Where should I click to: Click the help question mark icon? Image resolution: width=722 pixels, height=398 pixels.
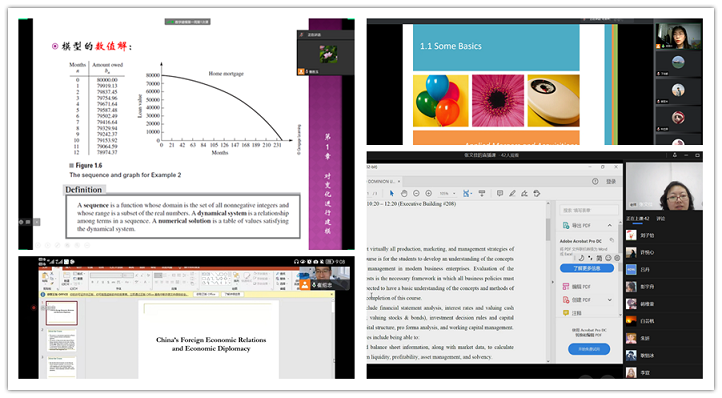point(595,181)
